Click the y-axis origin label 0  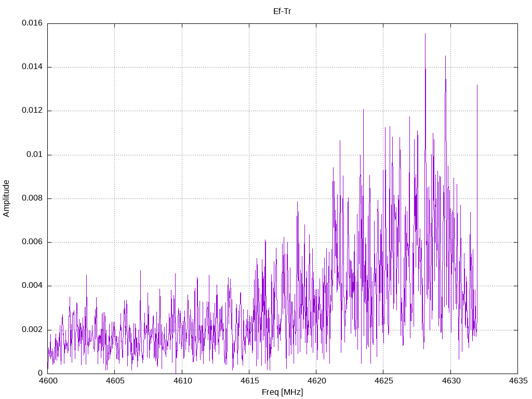click(41, 373)
